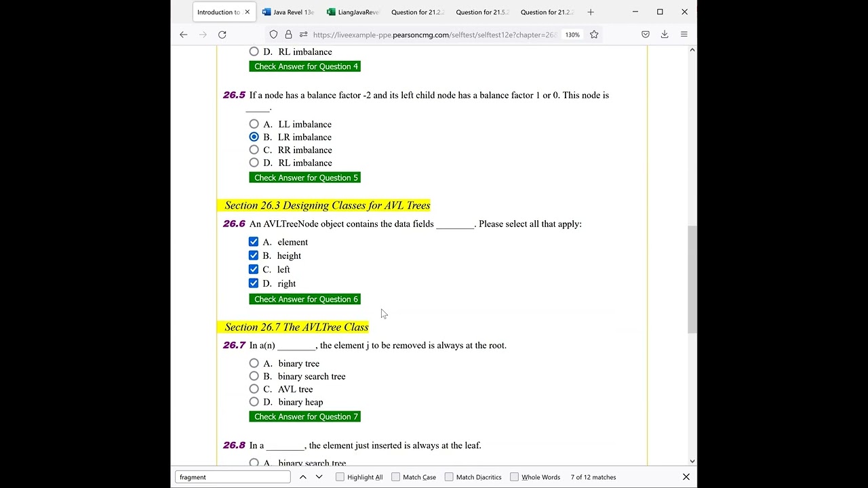Select option C RR imbalance in 26.5
868x488 pixels.
254,150
